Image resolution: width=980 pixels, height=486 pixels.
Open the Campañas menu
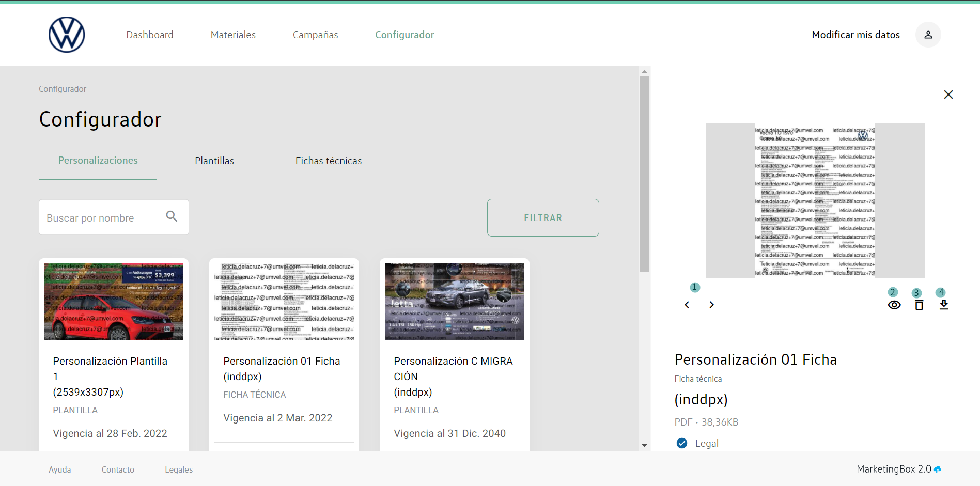(x=316, y=35)
